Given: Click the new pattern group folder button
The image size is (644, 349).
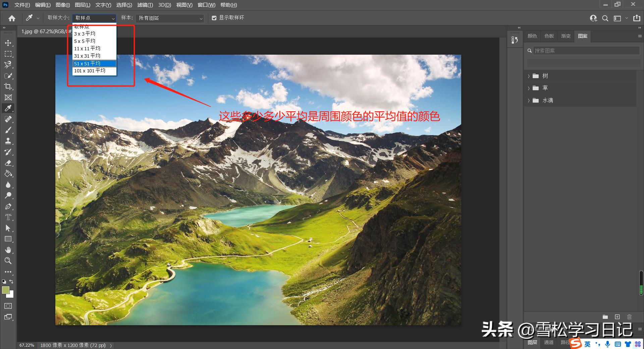Looking at the screenshot, I should (x=605, y=316).
